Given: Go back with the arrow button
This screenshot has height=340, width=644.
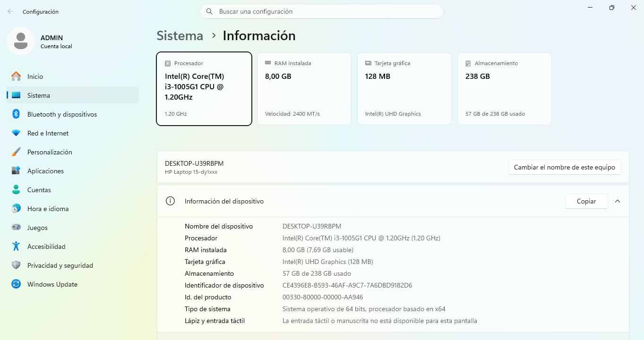Looking at the screenshot, I should [10, 11].
